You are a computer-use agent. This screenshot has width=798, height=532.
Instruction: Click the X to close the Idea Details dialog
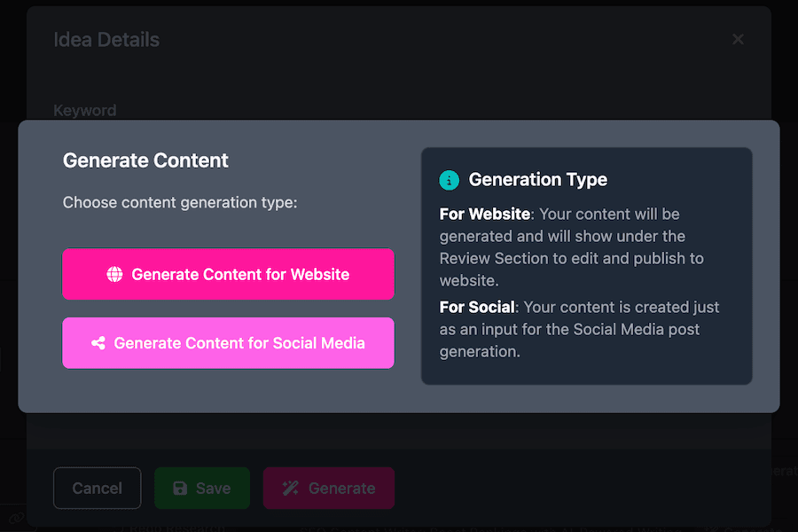(x=738, y=39)
